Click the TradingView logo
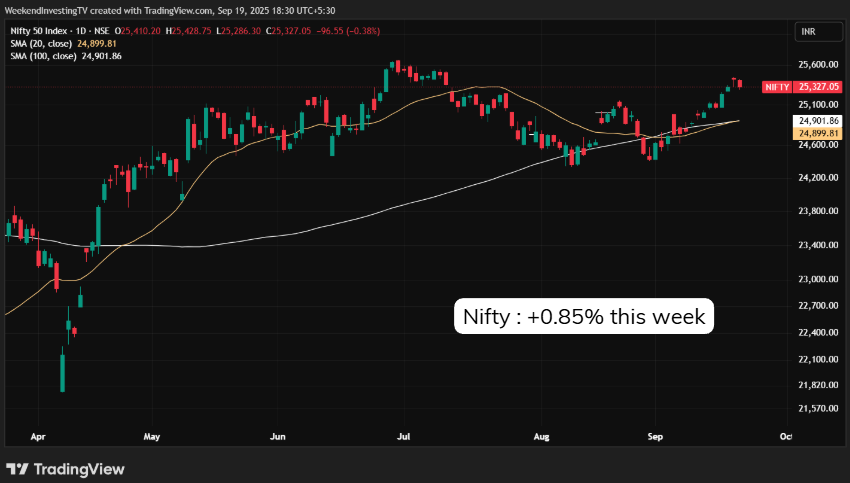 click(66, 469)
